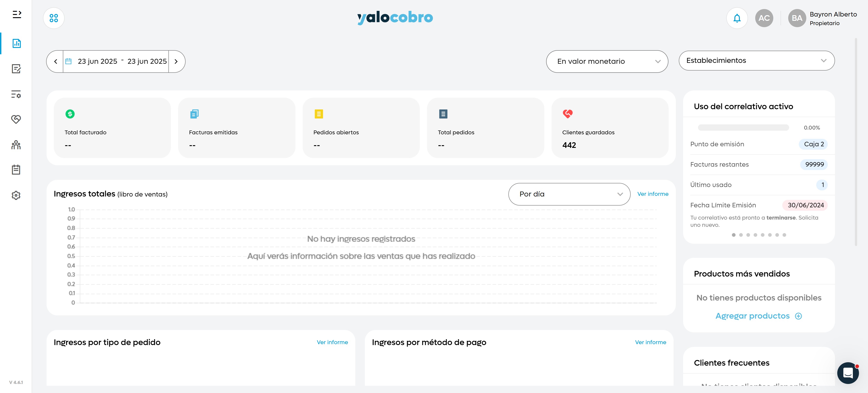Open the support chat bubble
The width and height of the screenshot is (868, 393).
(848, 373)
